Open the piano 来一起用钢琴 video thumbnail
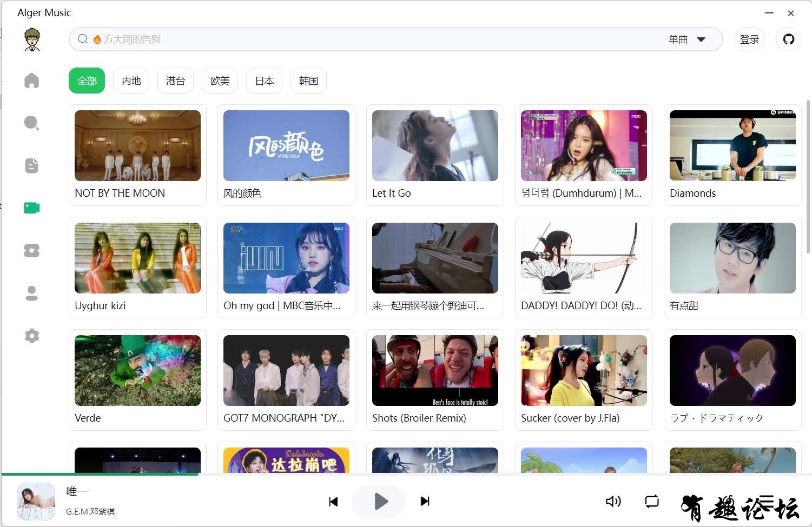Screen dimensions: 812x527 [x=435, y=258]
